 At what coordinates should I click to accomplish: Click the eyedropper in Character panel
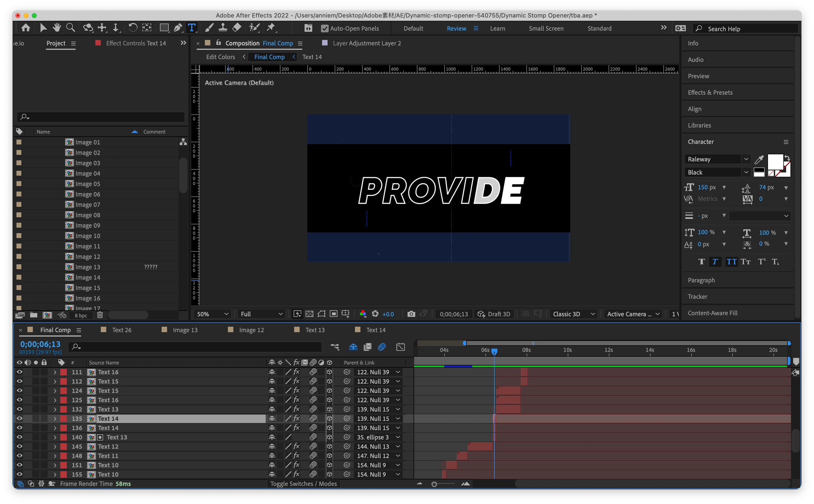(x=759, y=160)
